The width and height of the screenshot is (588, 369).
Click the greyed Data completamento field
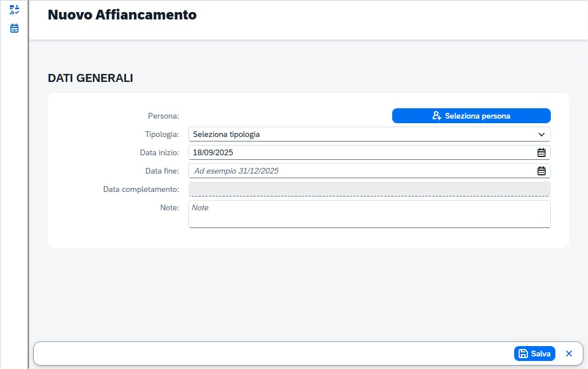[x=369, y=189]
